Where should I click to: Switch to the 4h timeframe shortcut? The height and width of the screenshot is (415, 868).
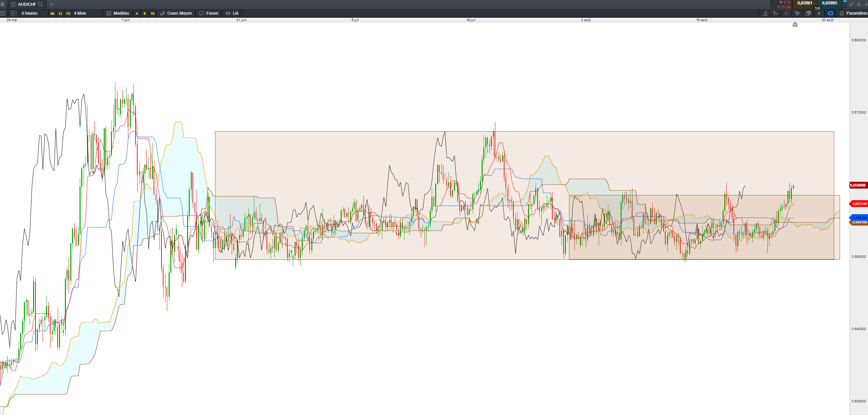(x=52, y=13)
